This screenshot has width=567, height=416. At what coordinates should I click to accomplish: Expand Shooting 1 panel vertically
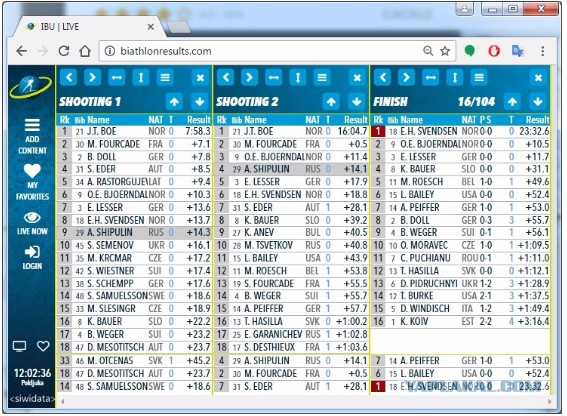coord(141,77)
